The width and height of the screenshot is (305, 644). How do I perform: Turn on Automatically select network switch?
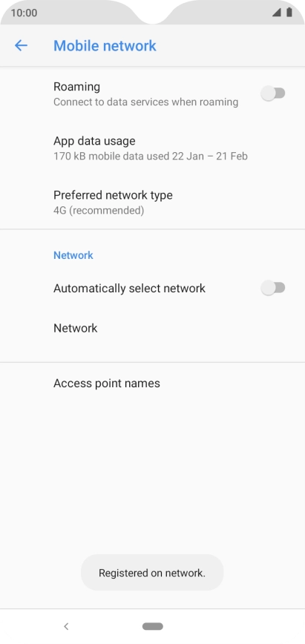[x=273, y=288]
